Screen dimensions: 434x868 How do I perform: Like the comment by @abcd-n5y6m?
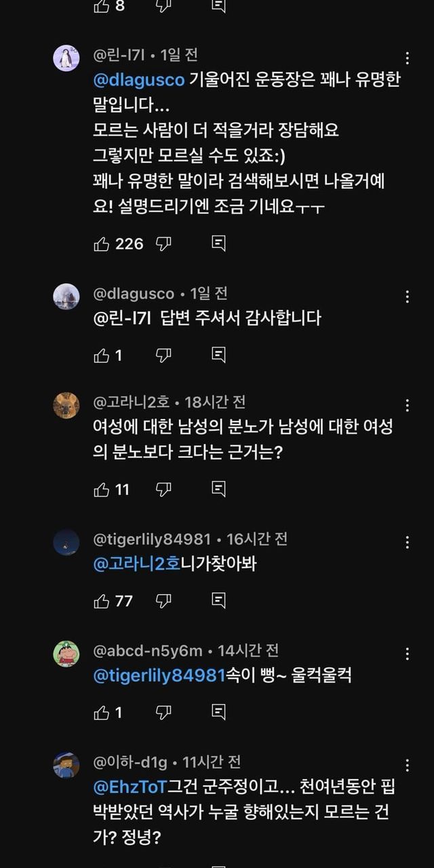click(102, 713)
